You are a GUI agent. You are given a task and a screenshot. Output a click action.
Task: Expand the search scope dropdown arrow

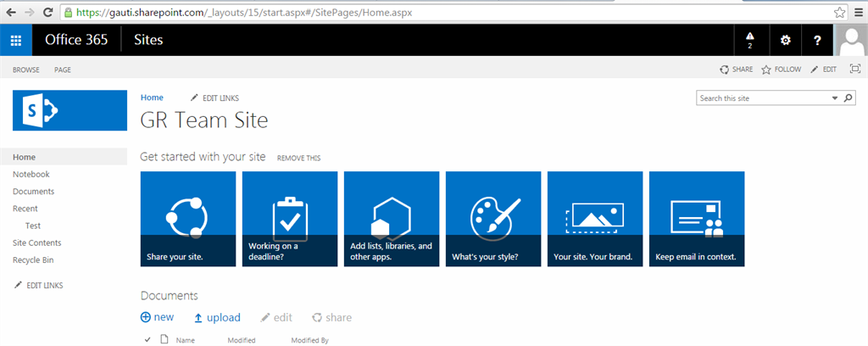[x=835, y=98]
